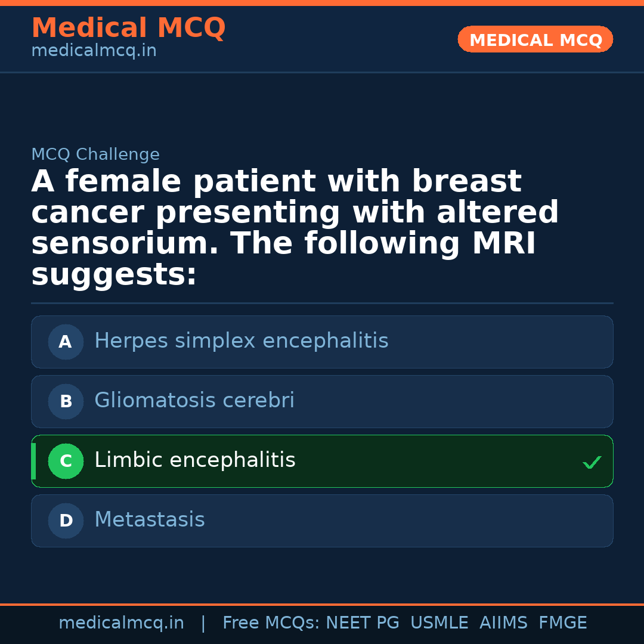
Task: Click the green bar left of option C
Action: (x=33, y=462)
